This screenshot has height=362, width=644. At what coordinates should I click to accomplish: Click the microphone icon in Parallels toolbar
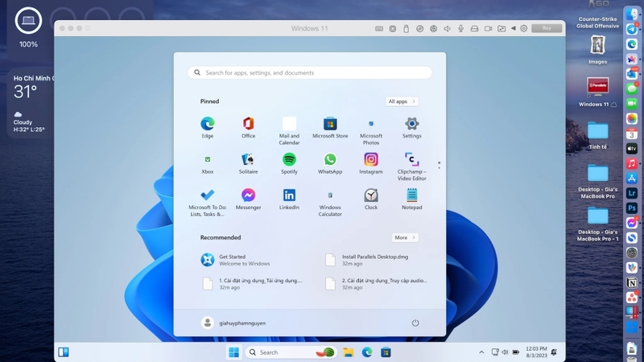[x=460, y=28]
